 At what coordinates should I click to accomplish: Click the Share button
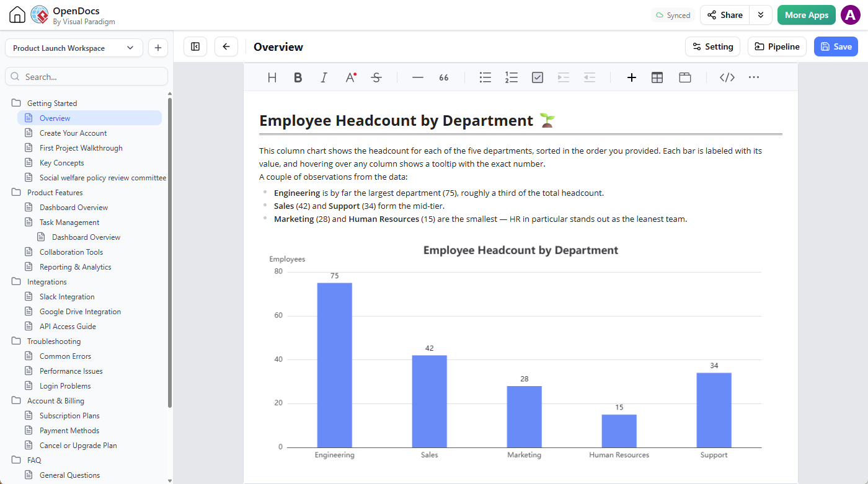tap(725, 15)
